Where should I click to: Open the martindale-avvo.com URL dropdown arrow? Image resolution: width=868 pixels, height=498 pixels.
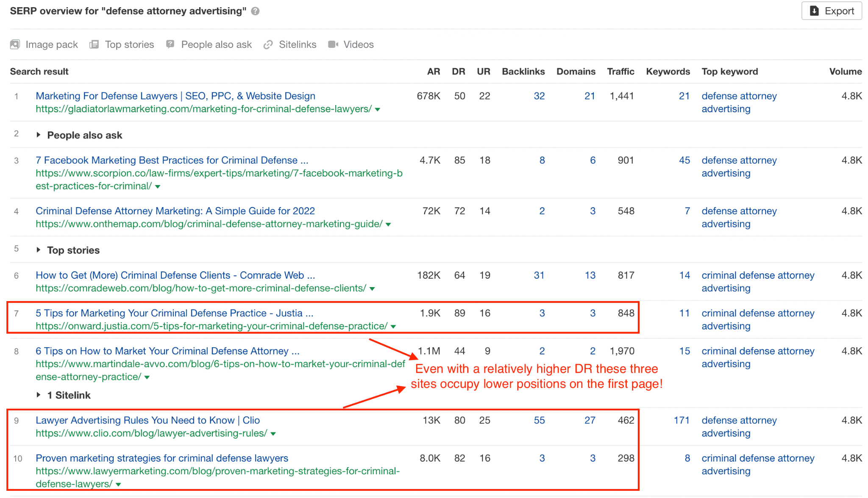pos(147,378)
